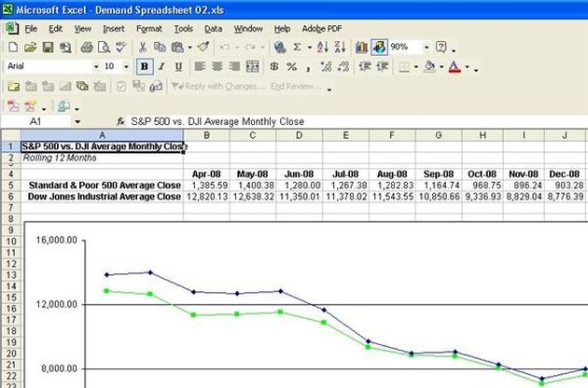Open the Font Color dropdown arrow
This screenshot has height=388, width=588.
(x=467, y=67)
